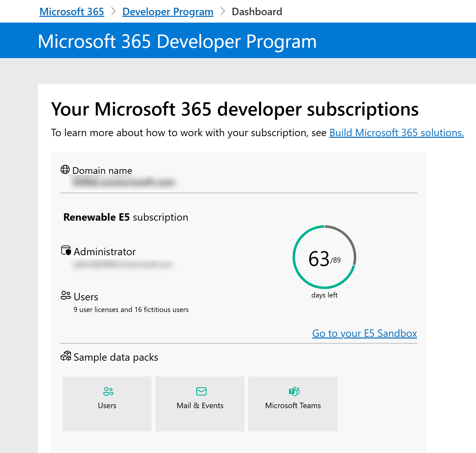The height and width of the screenshot is (453, 476).
Task: Click the globe icon beside Domain name
Action: (65, 169)
